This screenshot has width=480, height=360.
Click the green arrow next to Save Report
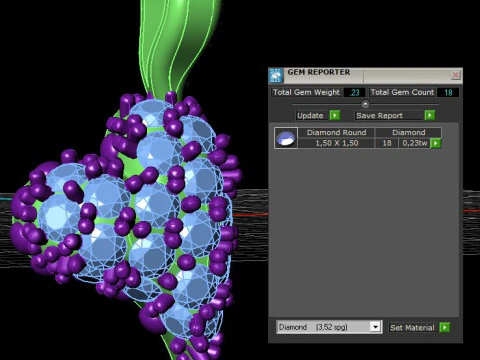click(430, 115)
